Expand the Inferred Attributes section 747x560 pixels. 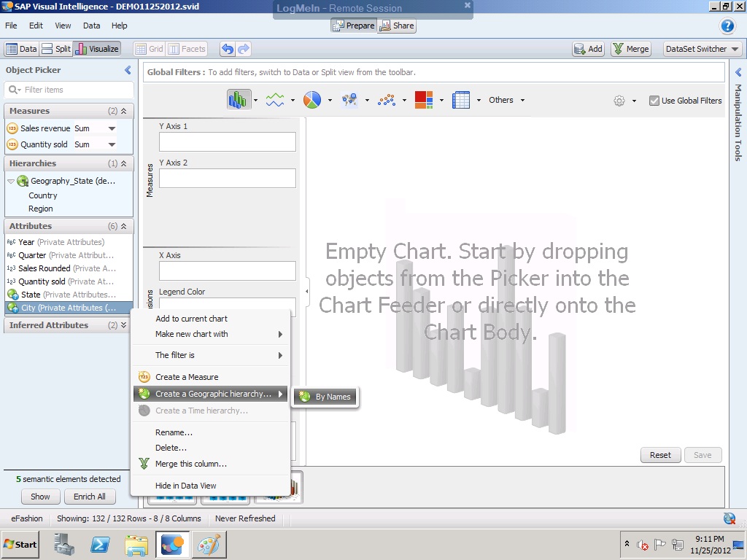[123, 325]
